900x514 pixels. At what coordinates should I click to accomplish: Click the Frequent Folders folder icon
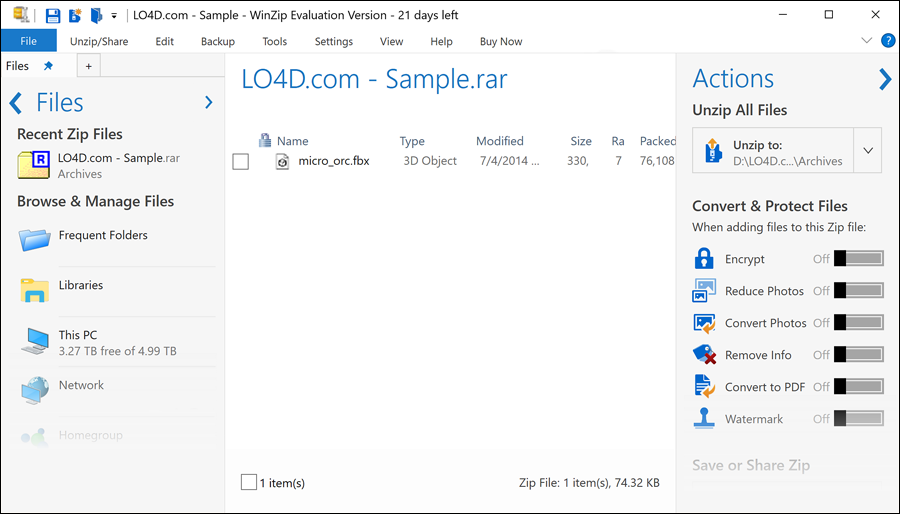coord(34,239)
